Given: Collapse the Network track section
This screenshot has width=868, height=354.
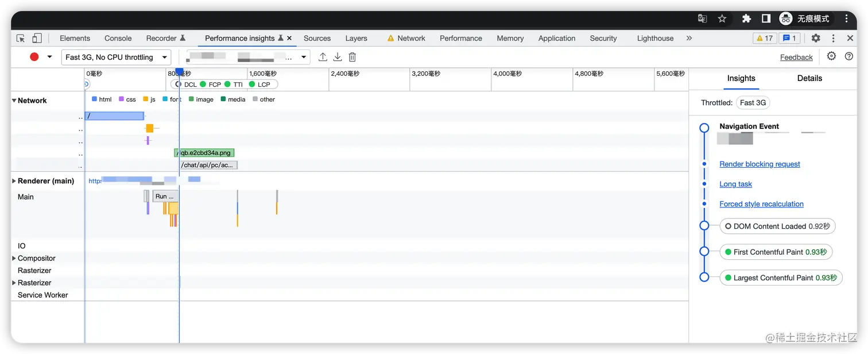Looking at the screenshot, I should (14, 101).
